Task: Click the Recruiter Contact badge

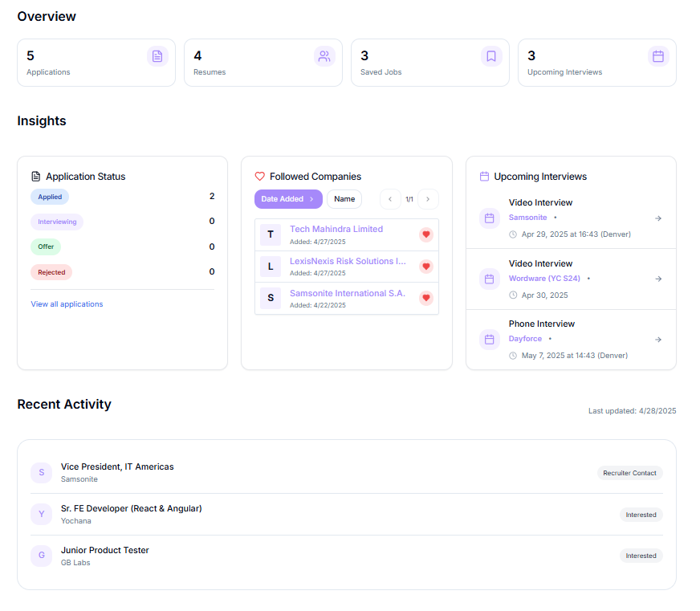Action: click(630, 473)
